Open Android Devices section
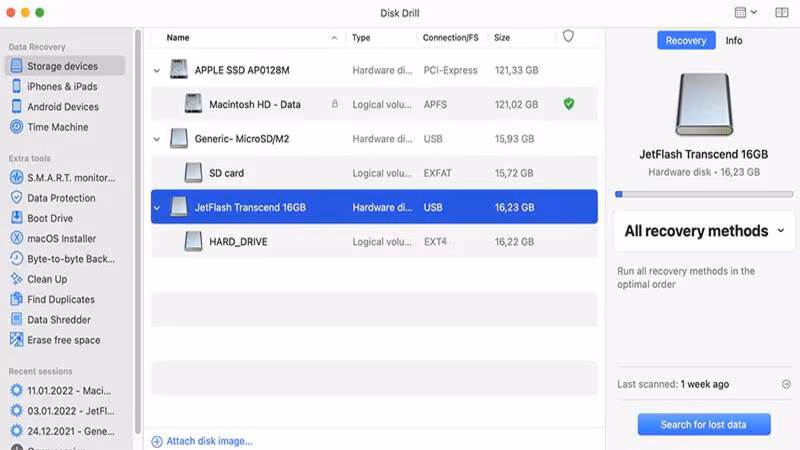 (x=55, y=107)
